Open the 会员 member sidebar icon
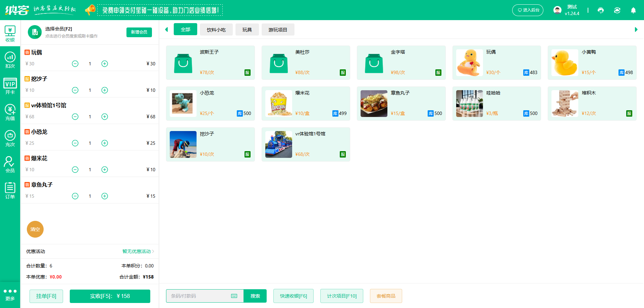644x308 pixels. (10, 165)
